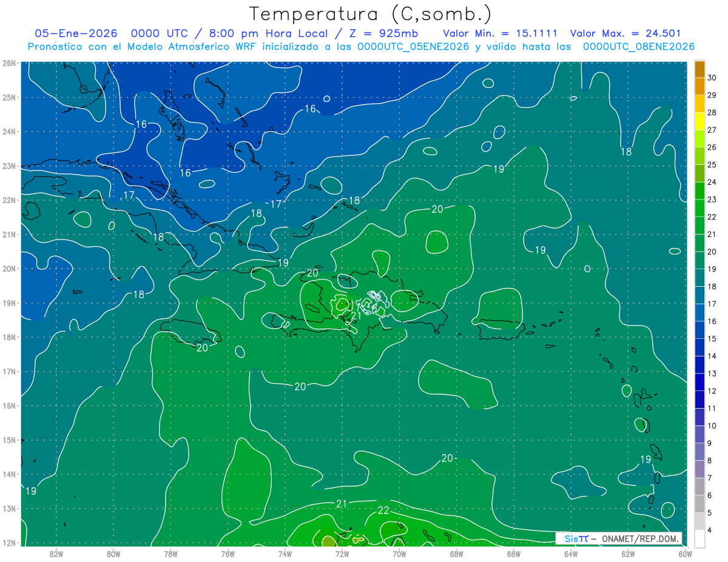Viewport: 728px width, 562px height.
Task: Click the '16' contour label near 25N 73W
Action: click(310, 109)
